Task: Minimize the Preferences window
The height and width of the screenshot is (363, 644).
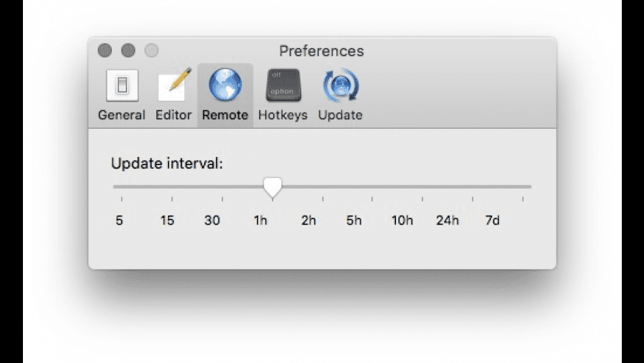Action: [x=128, y=51]
